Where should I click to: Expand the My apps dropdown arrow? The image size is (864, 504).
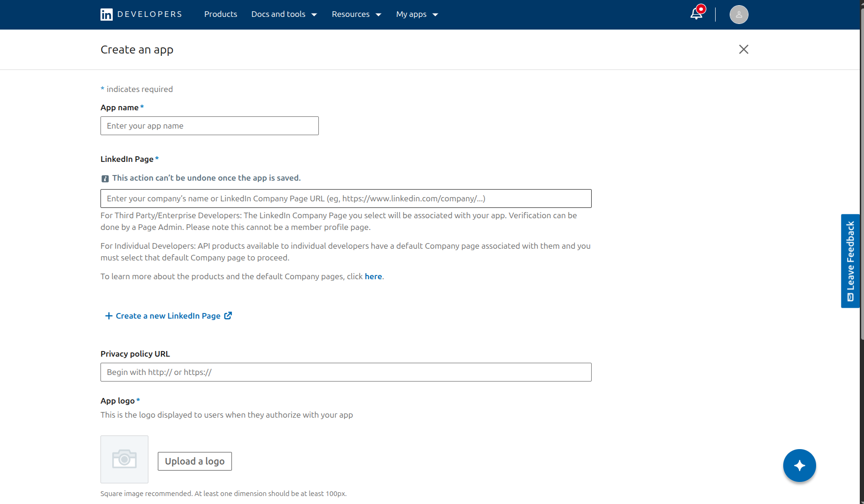[435, 15]
